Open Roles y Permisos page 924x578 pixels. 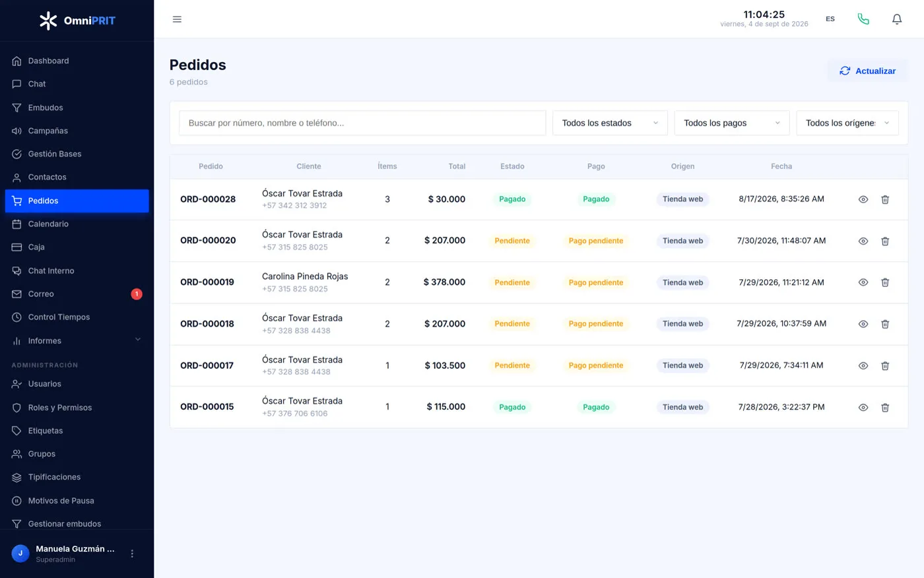pyautogui.click(x=77, y=407)
